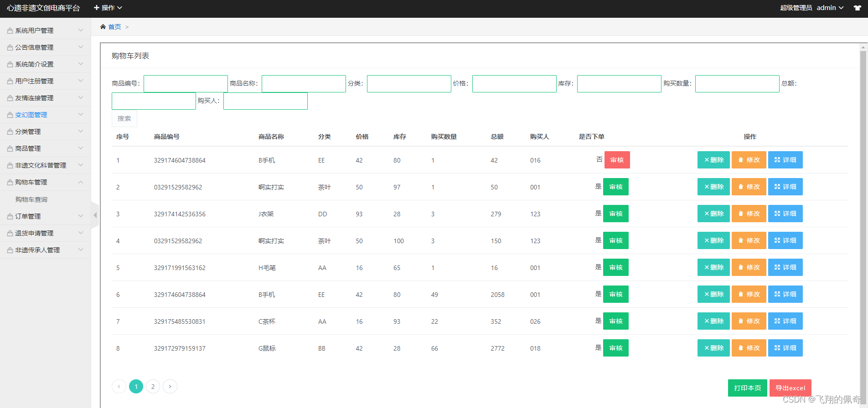Expand the 非遗文化科普管理 chevron
The image size is (868, 408).
[81, 165]
